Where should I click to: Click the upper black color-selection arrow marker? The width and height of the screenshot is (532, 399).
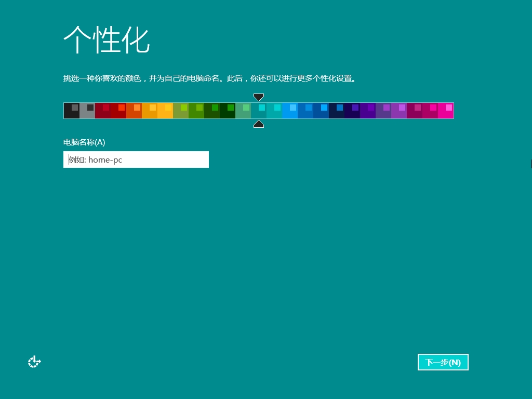click(259, 97)
